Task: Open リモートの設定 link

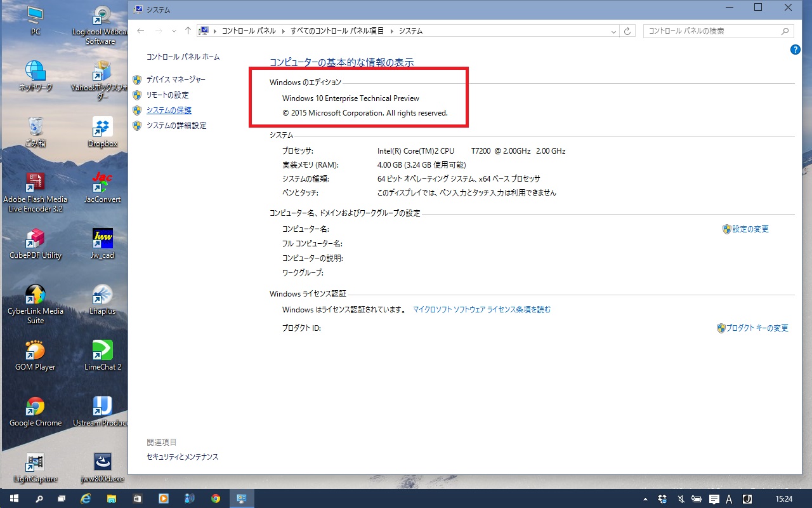Action: pos(167,95)
